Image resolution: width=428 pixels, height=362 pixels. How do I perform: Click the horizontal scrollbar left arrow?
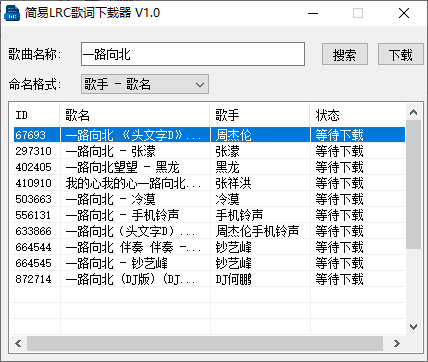coord(18,343)
